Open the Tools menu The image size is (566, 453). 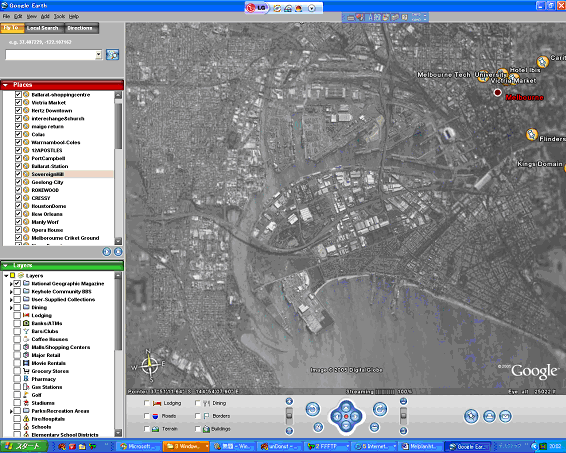coord(59,16)
